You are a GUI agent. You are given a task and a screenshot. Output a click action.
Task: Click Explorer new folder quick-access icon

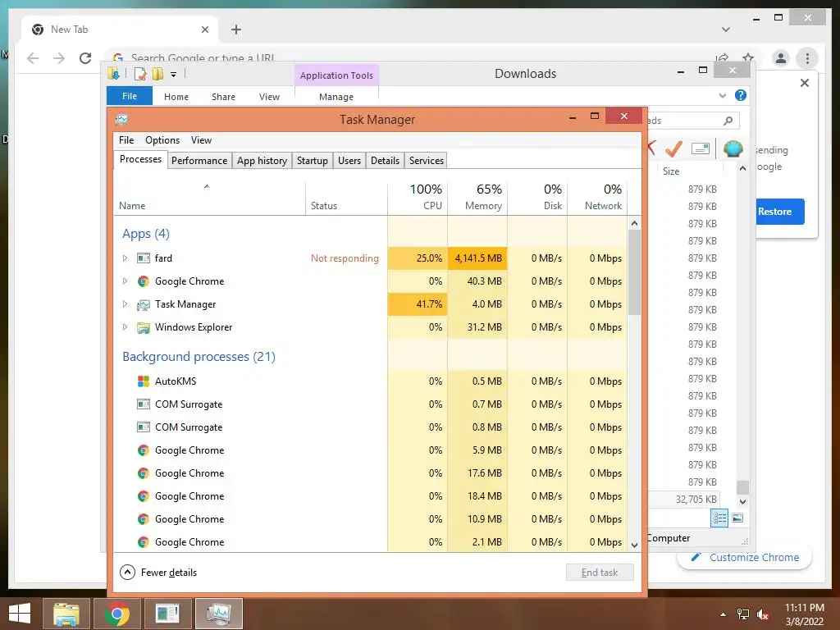pos(157,74)
